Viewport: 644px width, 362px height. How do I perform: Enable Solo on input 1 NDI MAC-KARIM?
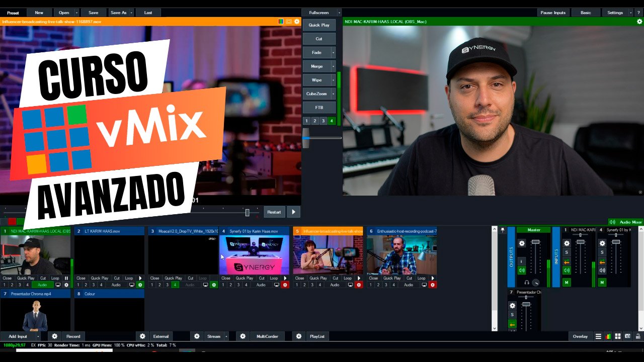click(x=567, y=252)
